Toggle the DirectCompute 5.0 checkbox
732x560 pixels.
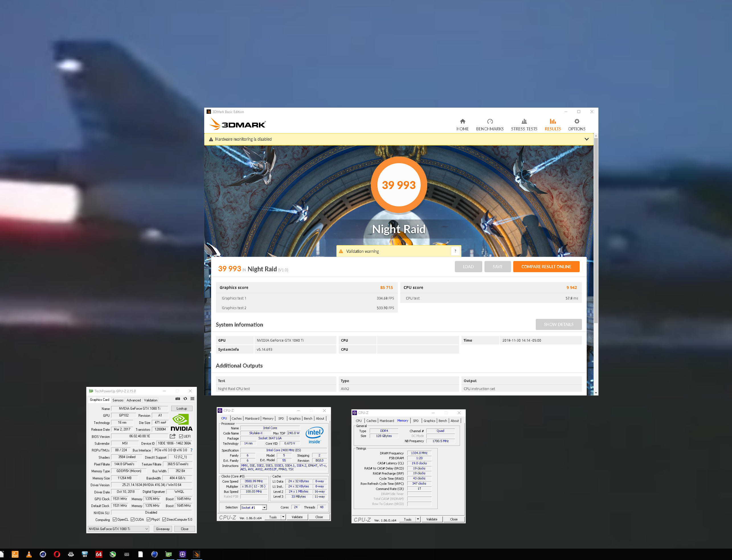[164, 519]
